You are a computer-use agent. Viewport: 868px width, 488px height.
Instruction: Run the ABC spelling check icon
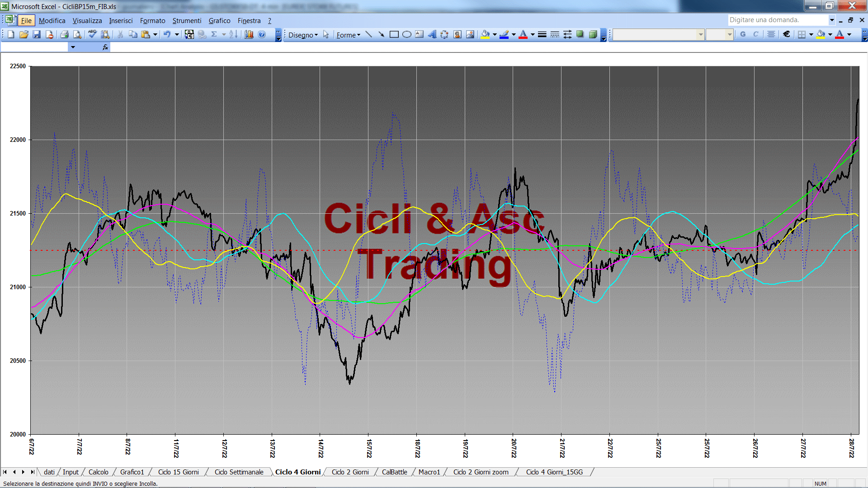point(92,35)
